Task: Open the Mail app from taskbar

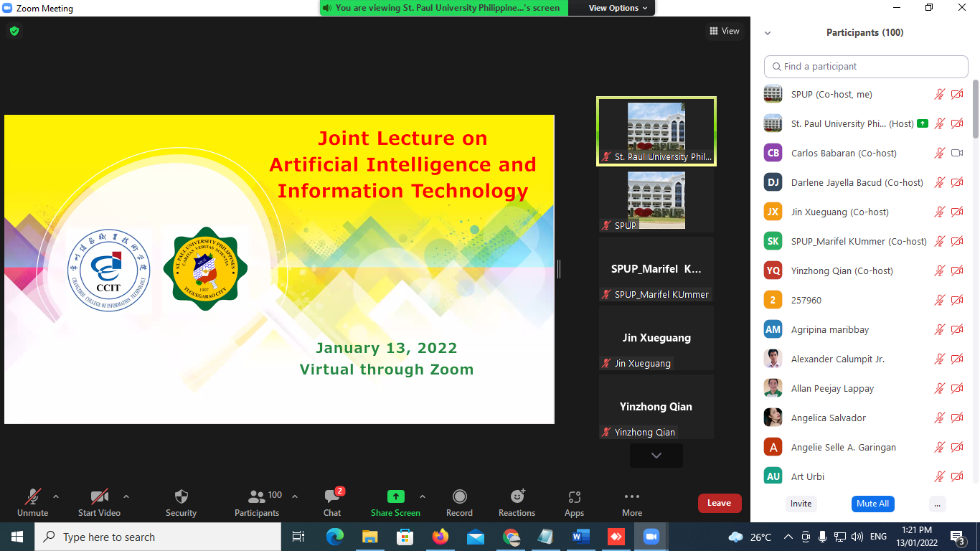Action: pos(476,537)
